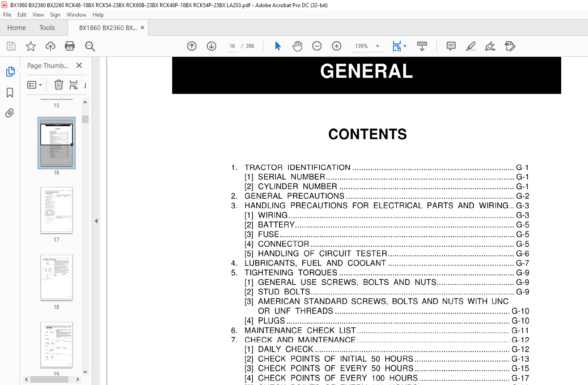Click the insert page break icon in thumbnails panel
Image resolution: width=588 pixels, height=385 pixels.
[x=73, y=85]
